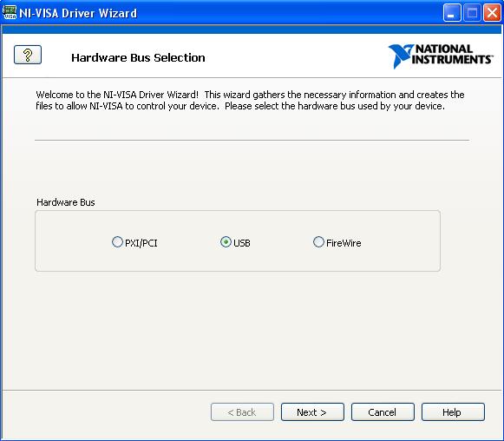Open Help from the bottom button row
The width and height of the screenshot is (504, 441).
453,412
